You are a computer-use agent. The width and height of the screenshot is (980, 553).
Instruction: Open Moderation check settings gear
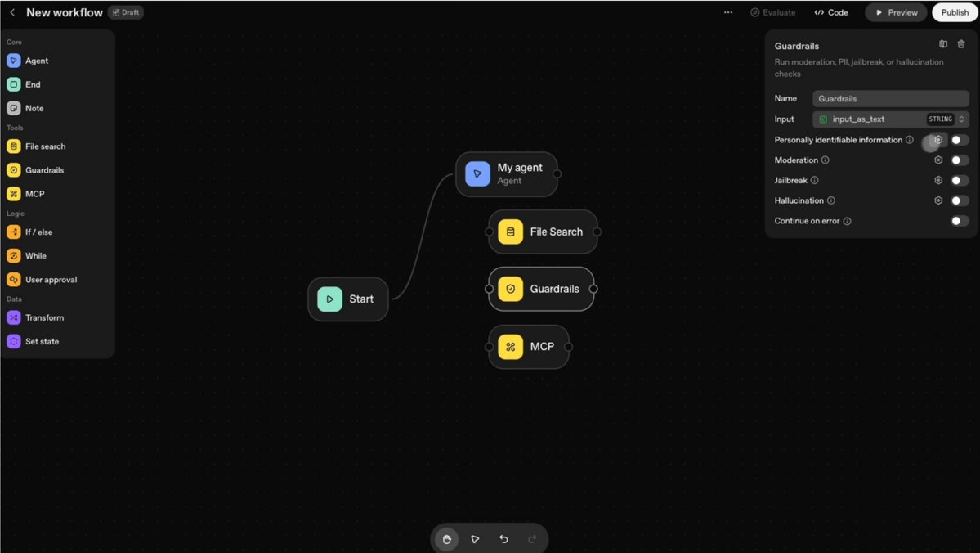[x=938, y=160]
